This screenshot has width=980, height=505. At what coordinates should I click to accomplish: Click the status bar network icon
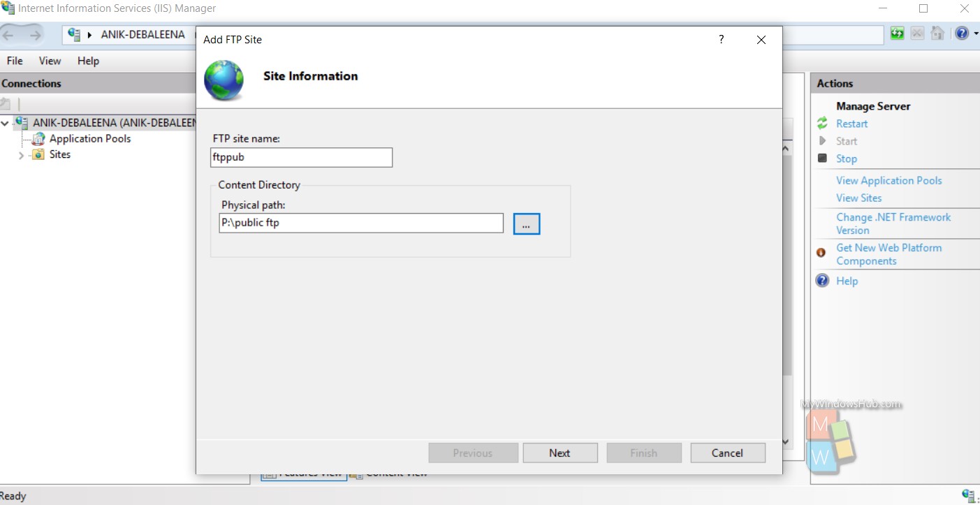[x=970, y=495]
